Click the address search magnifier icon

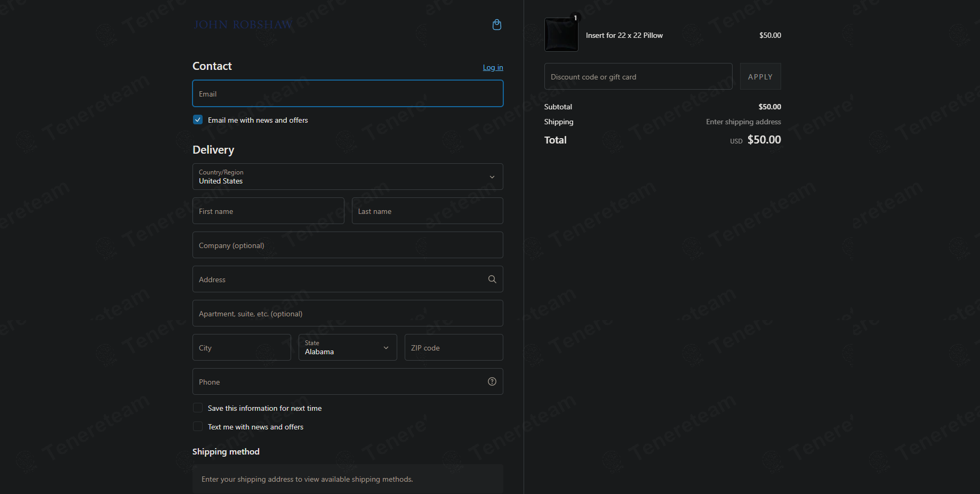(492, 279)
